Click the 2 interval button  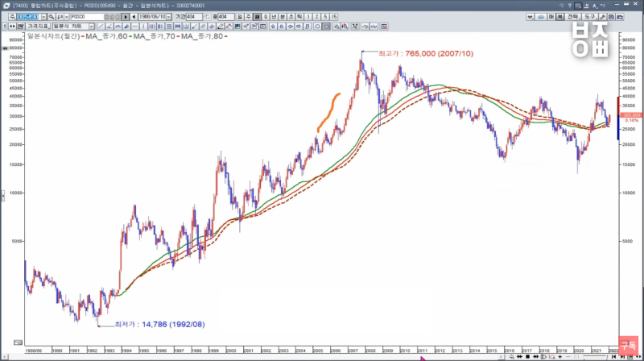click(x=316, y=17)
